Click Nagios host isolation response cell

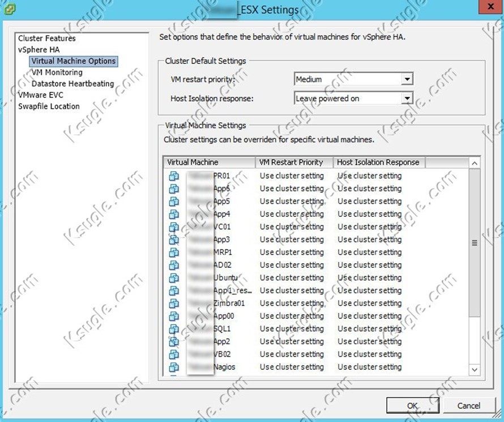pyautogui.click(x=370, y=368)
